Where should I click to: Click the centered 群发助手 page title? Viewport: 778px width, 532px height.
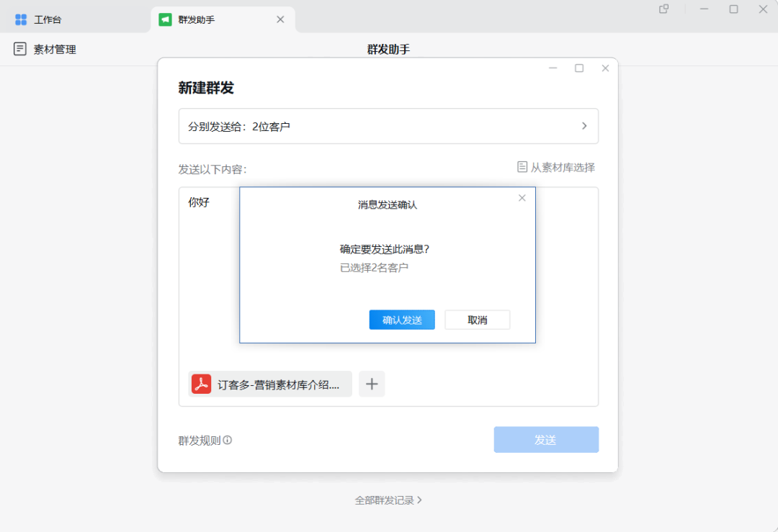click(x=388, y=49)
